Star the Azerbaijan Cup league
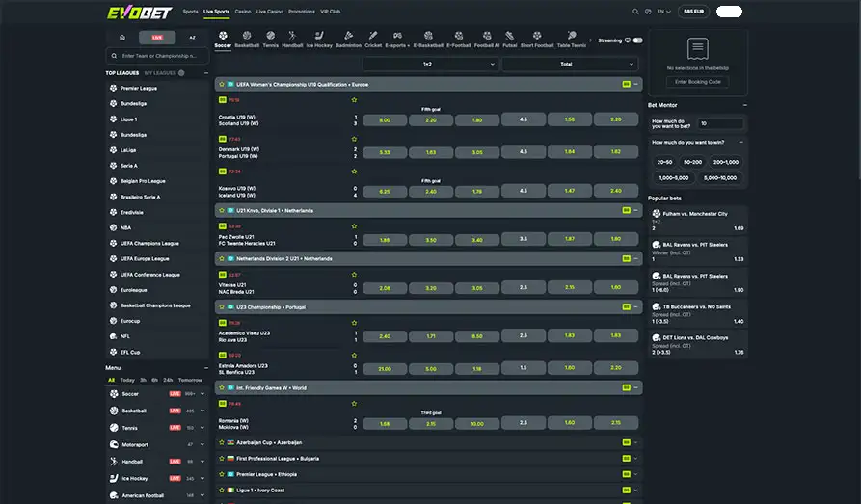 click(222, 442)
